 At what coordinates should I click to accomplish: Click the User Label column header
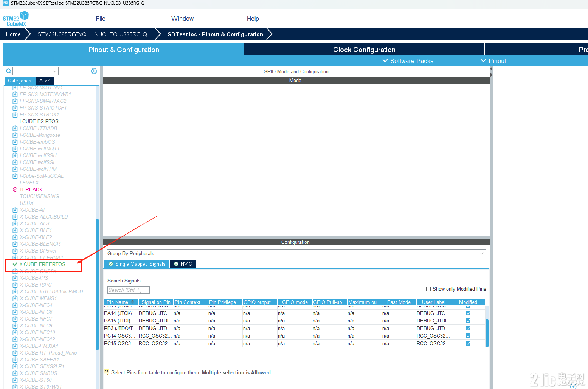coord(434,302)
